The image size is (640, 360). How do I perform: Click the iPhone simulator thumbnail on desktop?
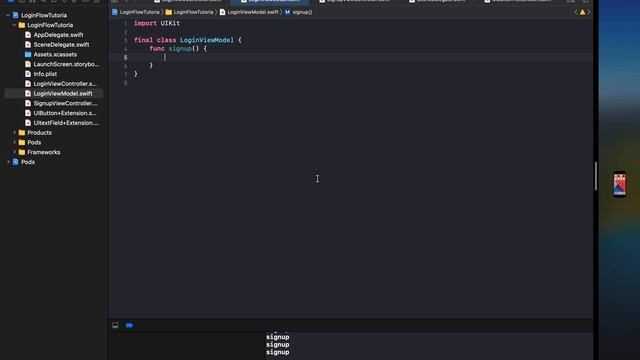(x=620, y=184)
